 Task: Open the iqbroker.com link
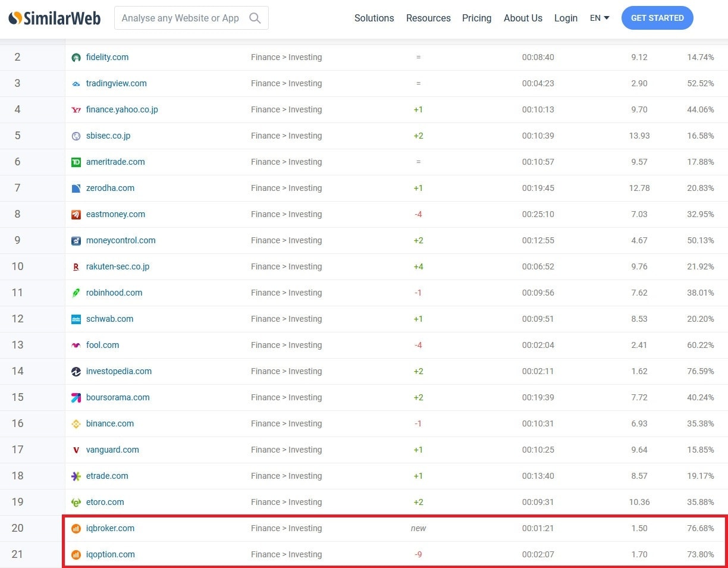[x=110, y=528]
